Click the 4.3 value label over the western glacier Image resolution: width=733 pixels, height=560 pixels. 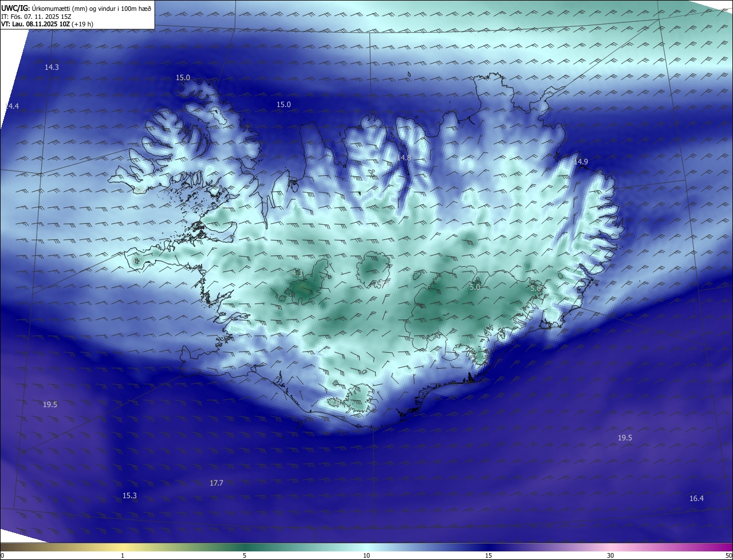[297, 274]
